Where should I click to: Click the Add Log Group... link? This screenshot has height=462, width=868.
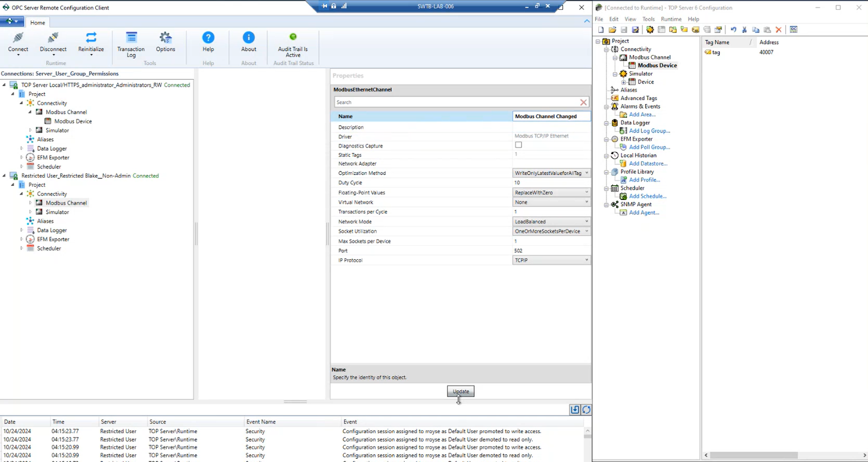coord(650,131)
